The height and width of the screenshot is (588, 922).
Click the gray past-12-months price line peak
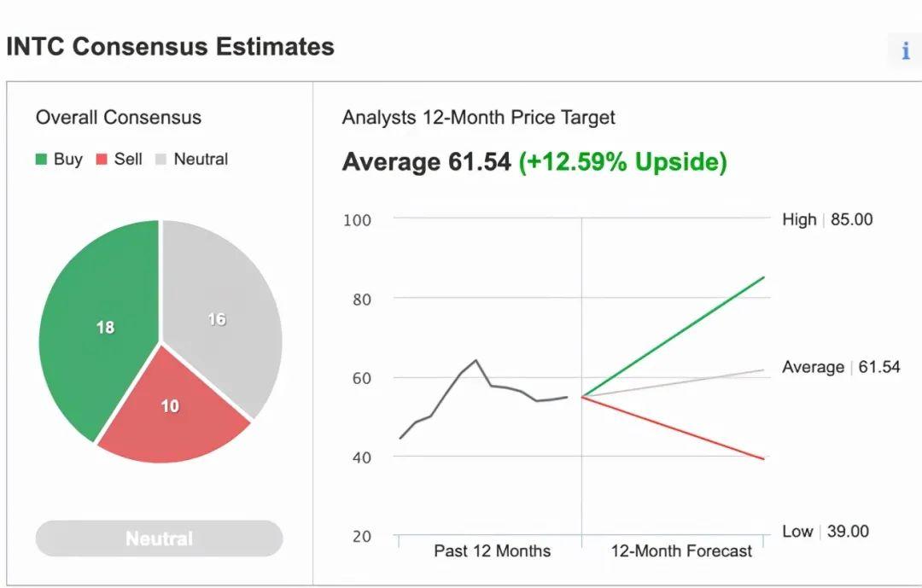click(x=476, y=361)
